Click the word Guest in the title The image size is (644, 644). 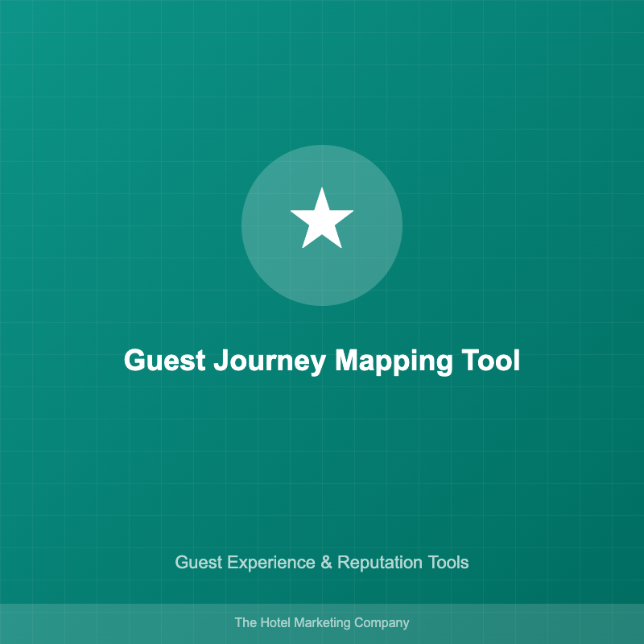point(165,360)
